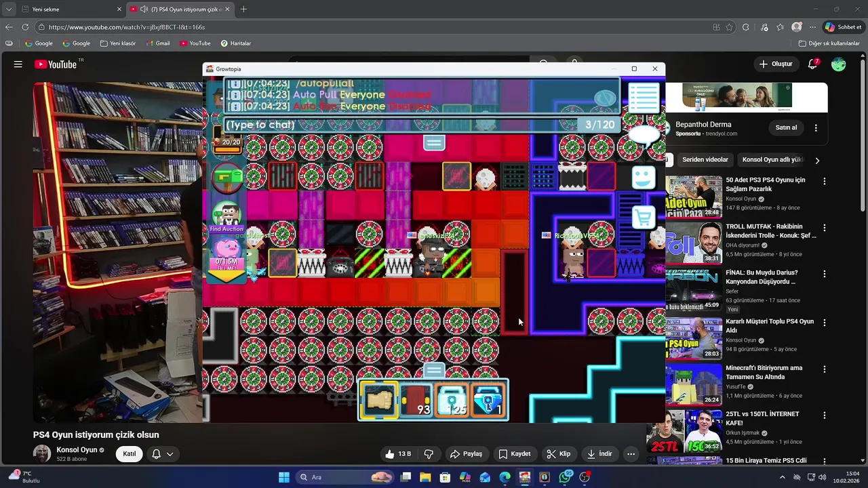Select the world lock item showing 125

pos(452,401)
